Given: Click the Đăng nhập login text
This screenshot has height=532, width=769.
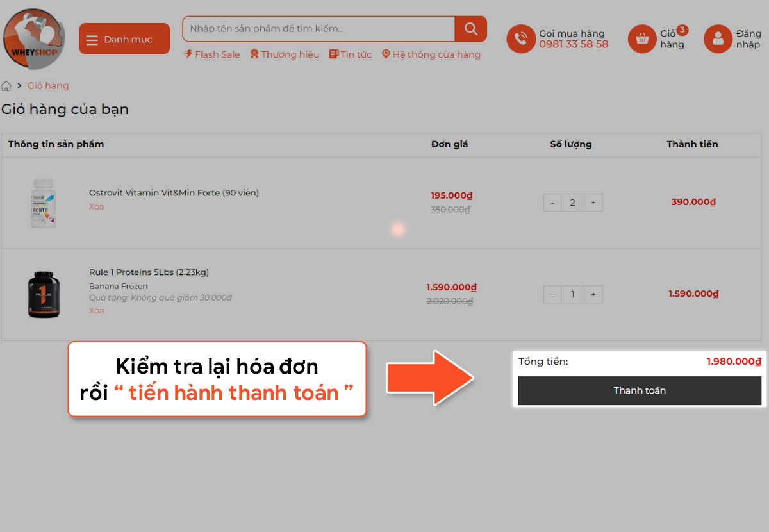Looking at the screenshot, I should pos(748,39).
